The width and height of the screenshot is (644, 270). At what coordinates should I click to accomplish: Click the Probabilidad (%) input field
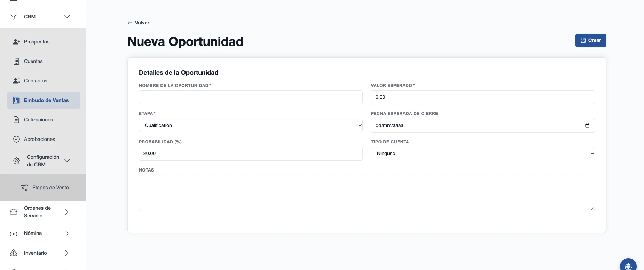point(251,154)
